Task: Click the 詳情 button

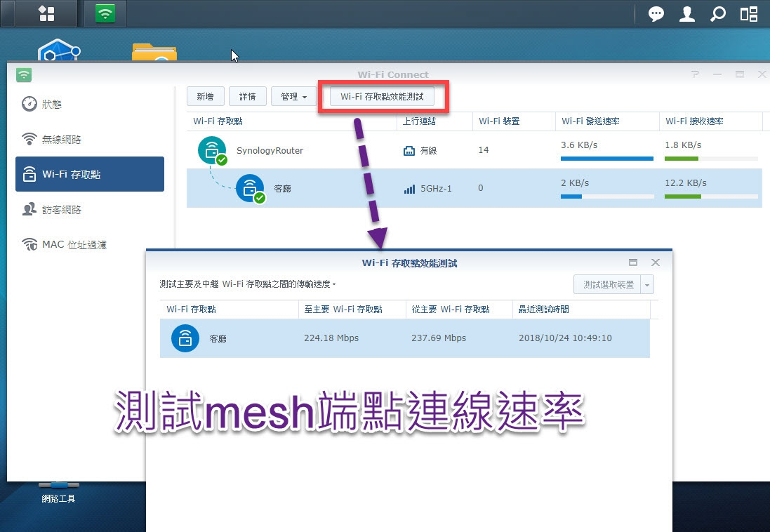Action: 248,96
